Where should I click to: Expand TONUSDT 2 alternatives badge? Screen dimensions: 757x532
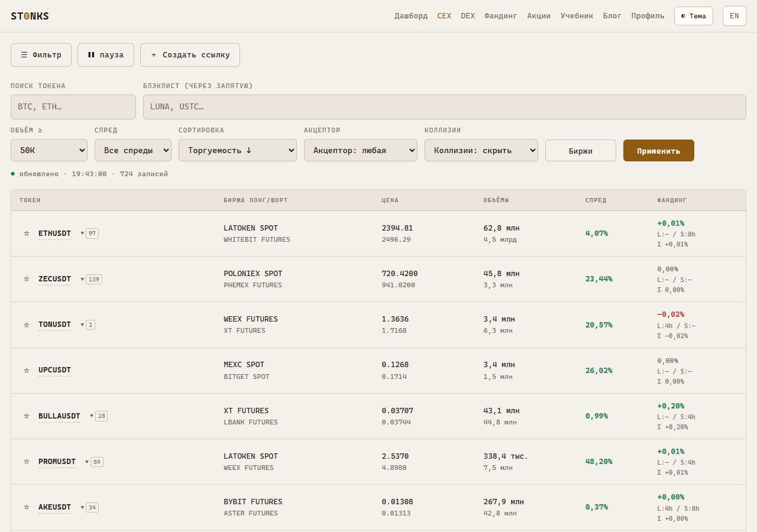click(88, 325)
